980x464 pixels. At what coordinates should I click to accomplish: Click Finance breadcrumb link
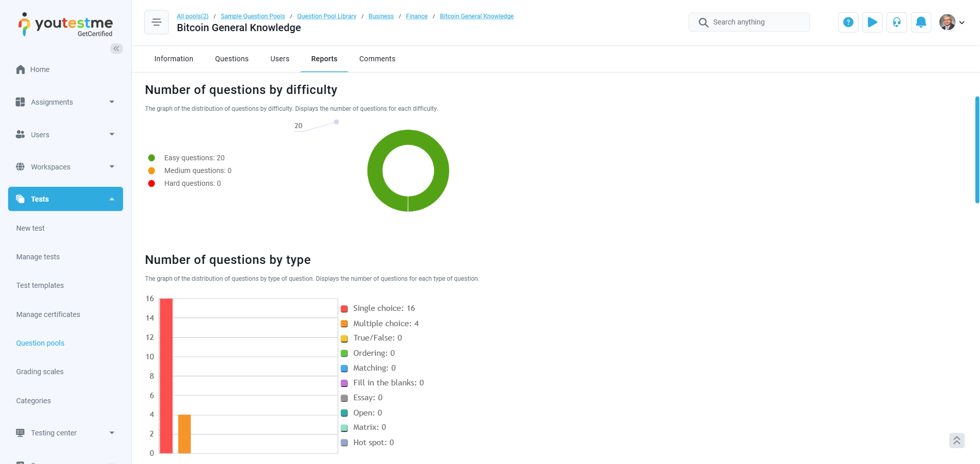417,16
